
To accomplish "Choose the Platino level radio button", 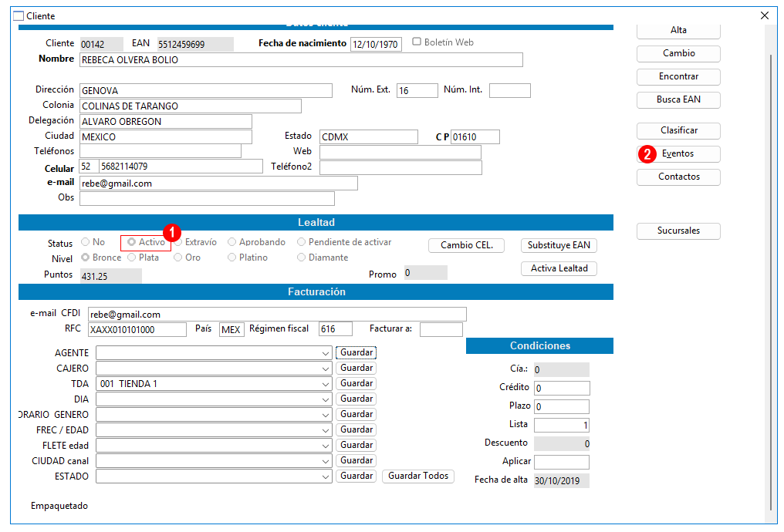I will point(231,258).
